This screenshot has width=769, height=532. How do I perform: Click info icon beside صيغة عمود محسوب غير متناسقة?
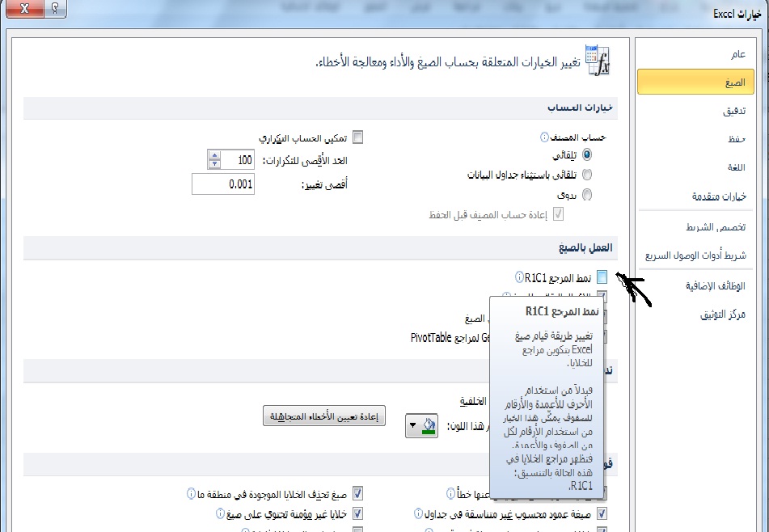418,513
